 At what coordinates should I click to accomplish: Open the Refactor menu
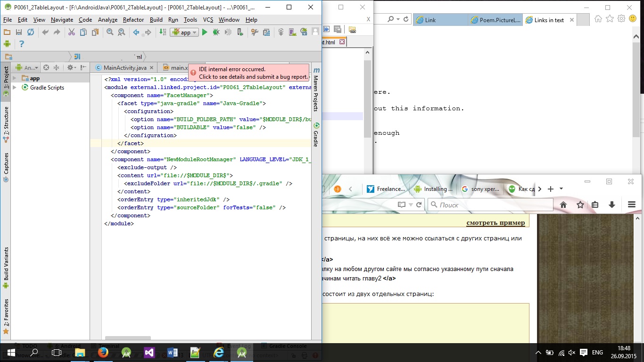(x=133, y=20)
